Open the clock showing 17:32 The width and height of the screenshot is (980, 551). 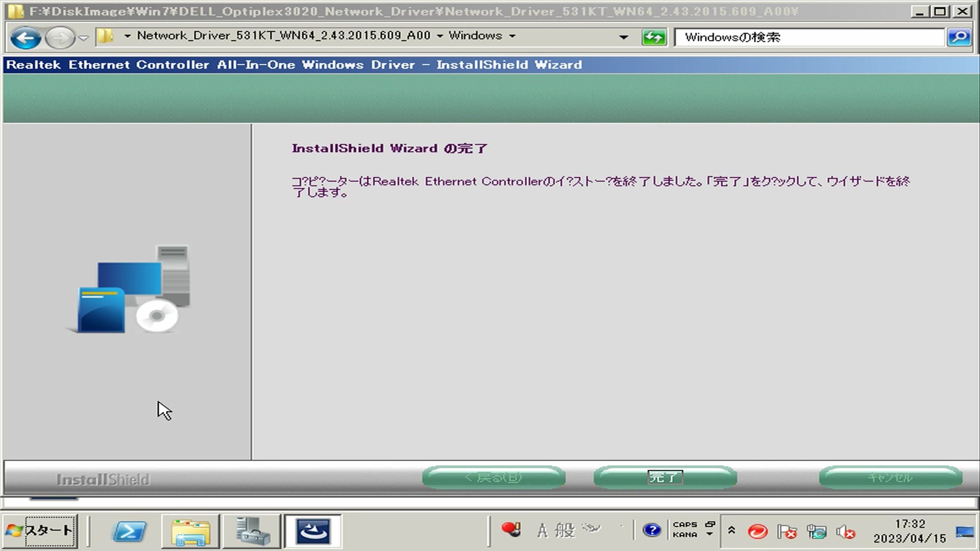pos(910,531)
